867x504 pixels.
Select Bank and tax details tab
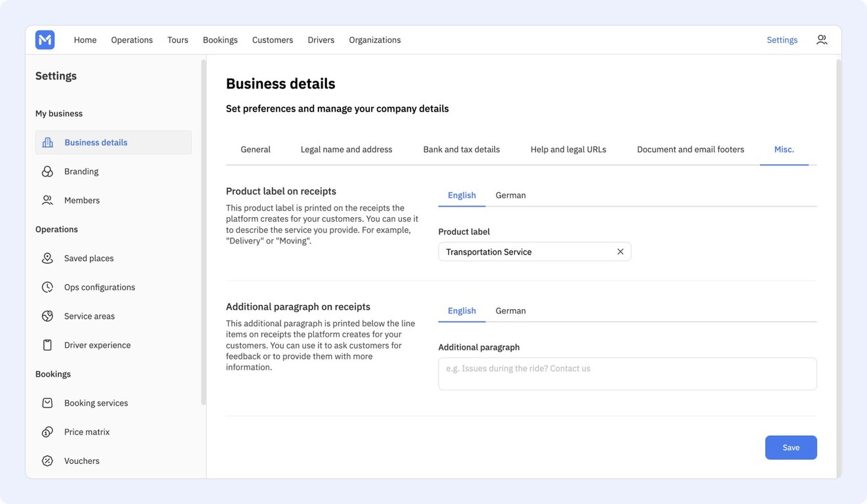(462, 150)
